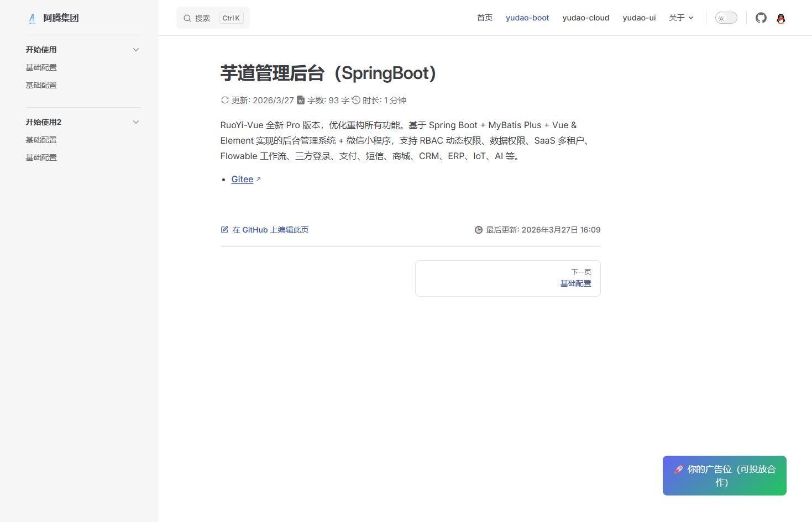Click the GitHub icon in the navbar
The height and width of the screenshot is (522, 812).
[761, 18]
